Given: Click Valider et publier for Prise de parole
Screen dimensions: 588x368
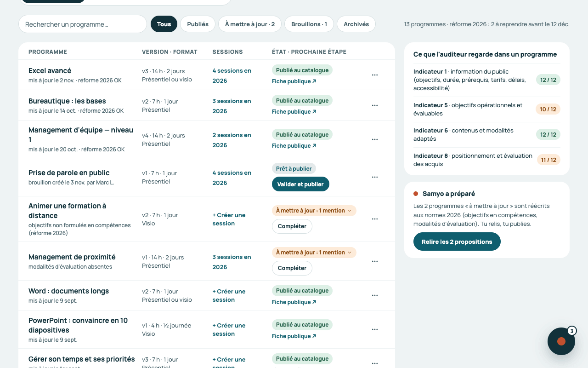Looking at the screenshot, I should 300,184.
